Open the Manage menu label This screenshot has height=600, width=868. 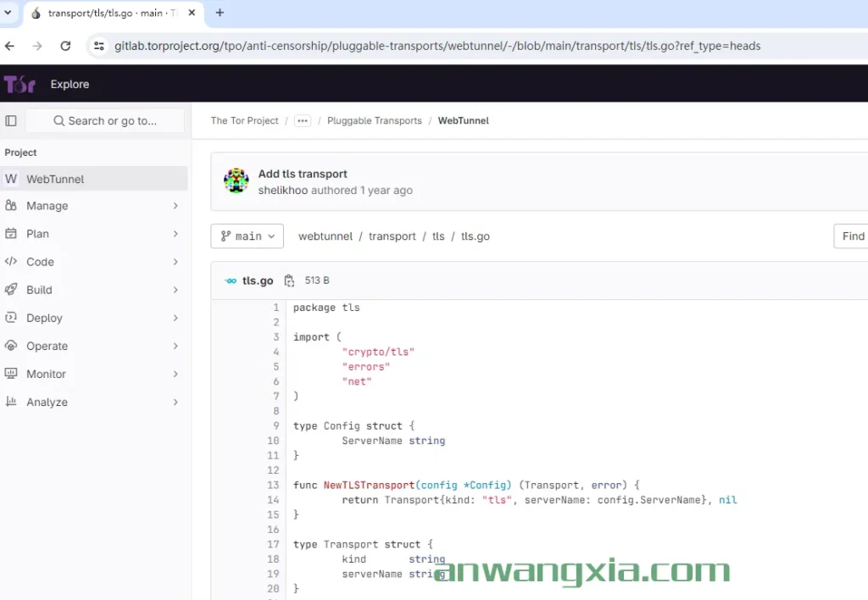click(x=47, y=206)
